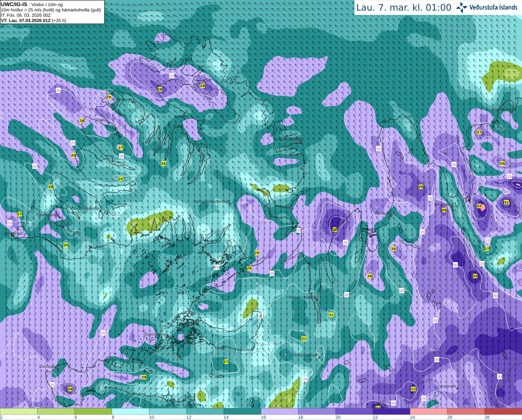This screenshot has width=522, height=420.
Task: Click the Siglufjörður station label
Action: click(x=502, y=109)
